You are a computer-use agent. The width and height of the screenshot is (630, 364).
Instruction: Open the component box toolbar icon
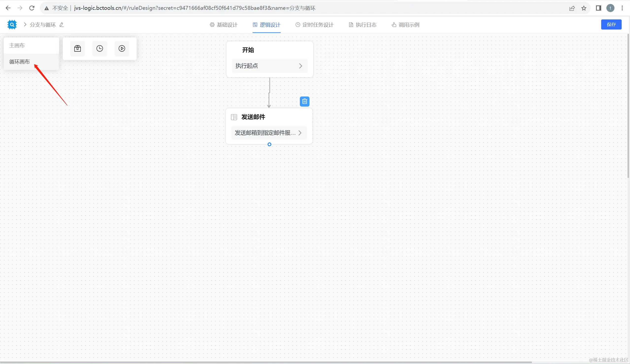78,48
